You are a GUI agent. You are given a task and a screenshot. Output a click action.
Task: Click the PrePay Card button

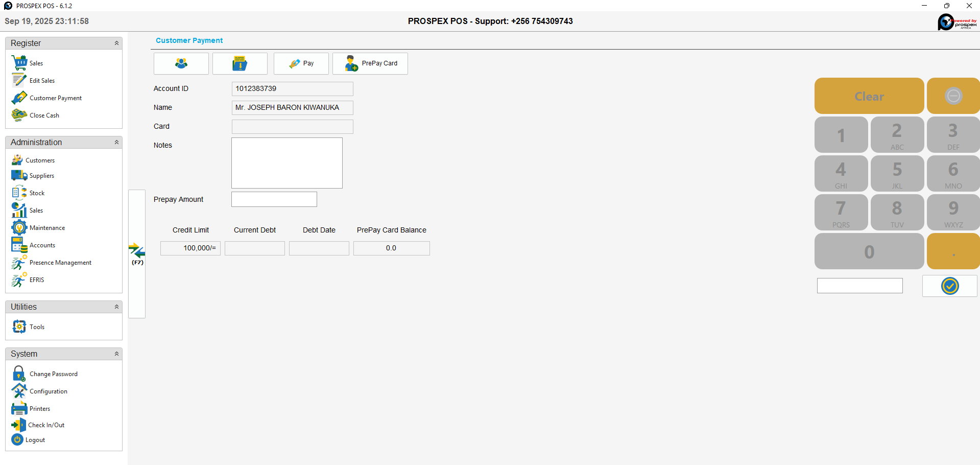click(x=370, y=63)
